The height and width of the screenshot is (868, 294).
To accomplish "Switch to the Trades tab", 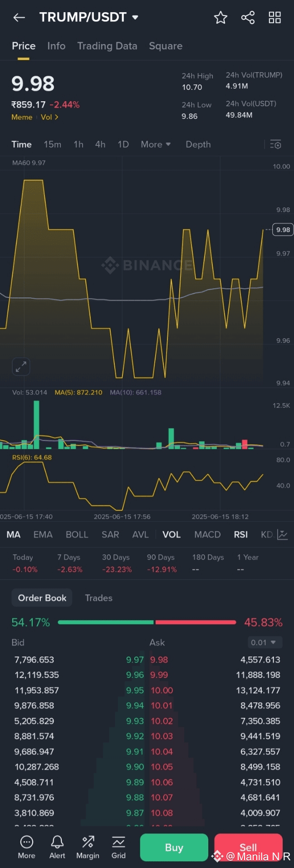I will coord(98,598).
